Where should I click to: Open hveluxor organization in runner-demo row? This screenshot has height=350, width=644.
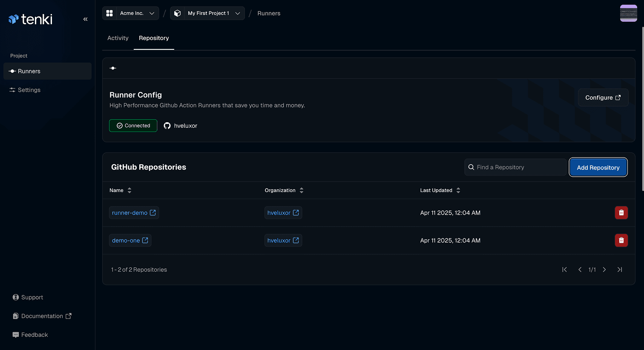(x=283, y=212)
